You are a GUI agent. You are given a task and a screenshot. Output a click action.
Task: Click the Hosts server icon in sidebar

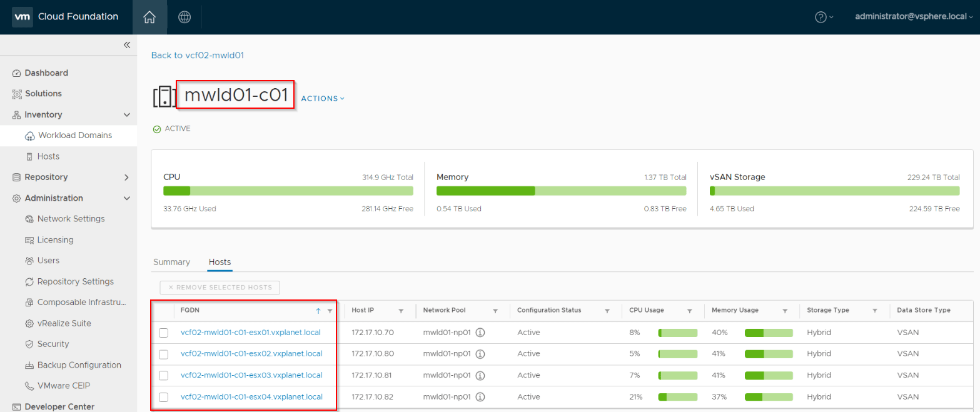[29, 156]
